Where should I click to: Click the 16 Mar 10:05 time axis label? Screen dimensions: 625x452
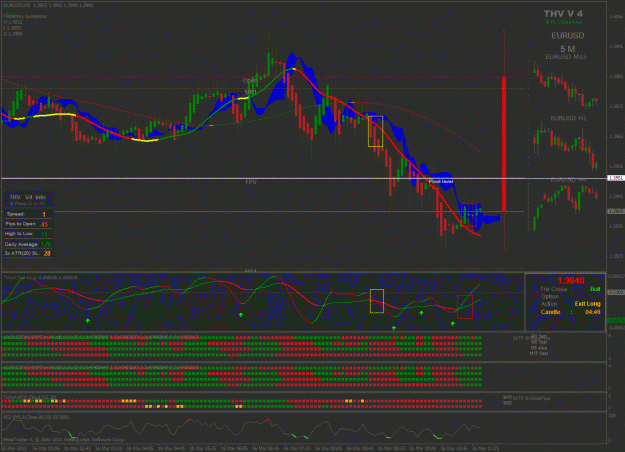(x=423, y=448)
